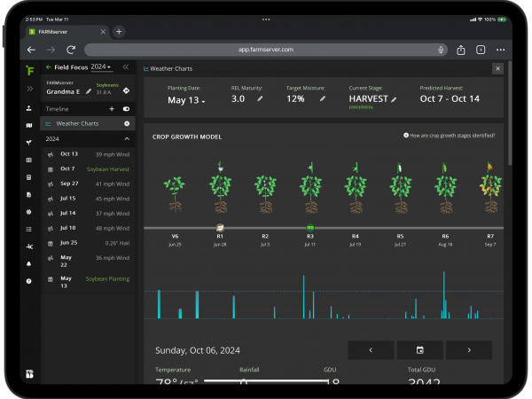Open the calendar date picker
This screenshot has height=399, width=532.
pyautogui.click(x=420, y=350)
